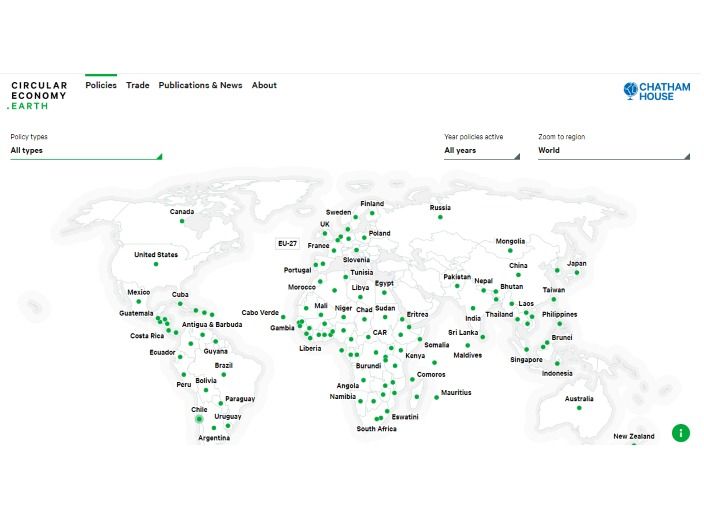This screenshot has height=528, width=704.
Task: Click the Pakistan map label
Action: coord(457,277)
